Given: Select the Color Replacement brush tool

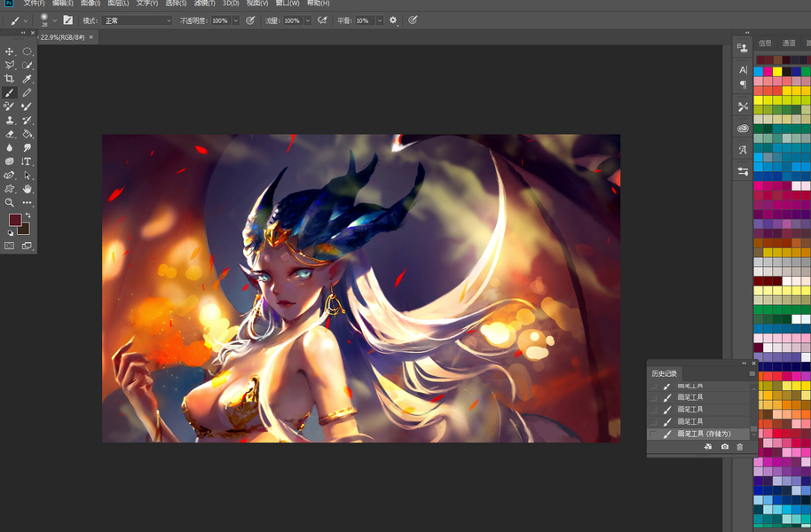Looking at the screenshot, I should coord(9,106).
